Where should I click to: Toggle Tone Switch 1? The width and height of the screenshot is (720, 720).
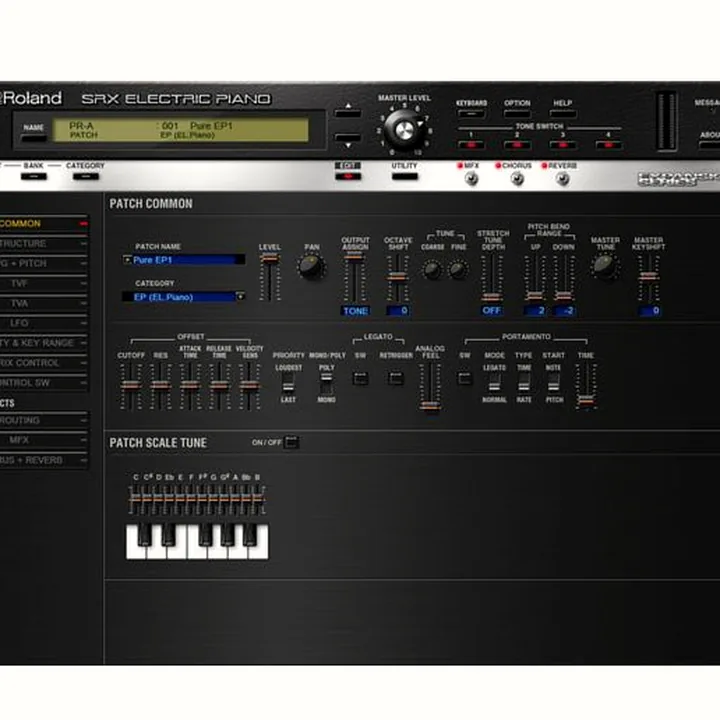coord(471,145)
